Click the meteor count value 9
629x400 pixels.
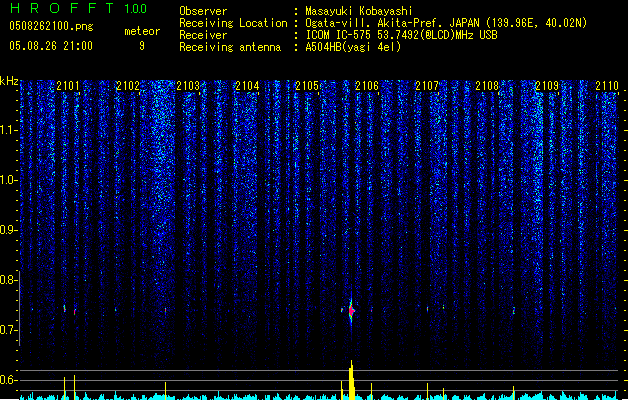click(x=142, y=46)
